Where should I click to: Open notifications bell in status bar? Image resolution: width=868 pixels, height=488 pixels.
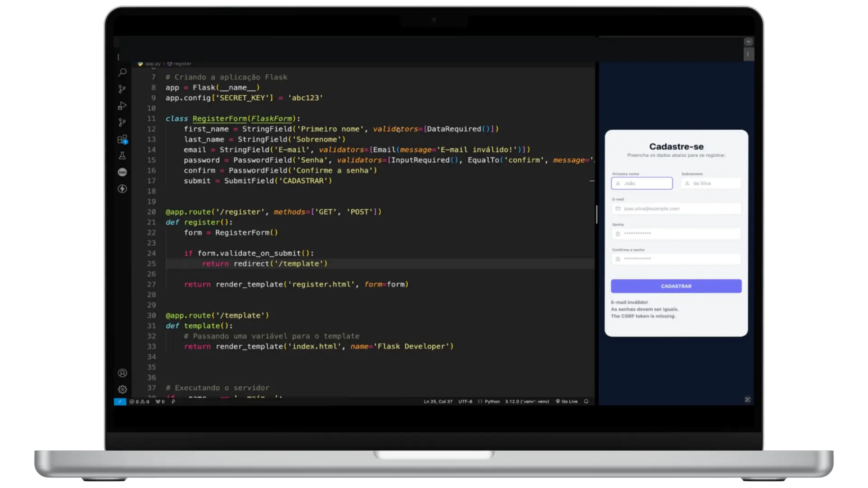pyautogui.click(x=586, y=401)
